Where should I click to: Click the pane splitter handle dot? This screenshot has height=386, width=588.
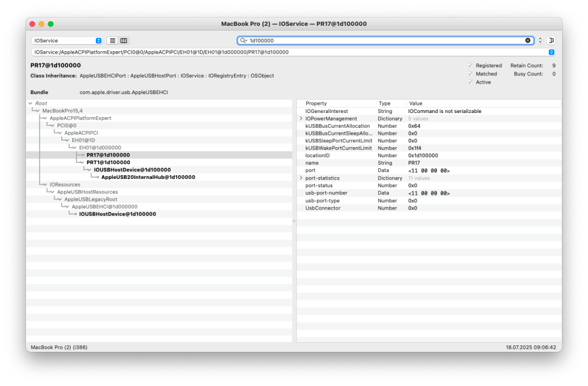coord(294,221)
